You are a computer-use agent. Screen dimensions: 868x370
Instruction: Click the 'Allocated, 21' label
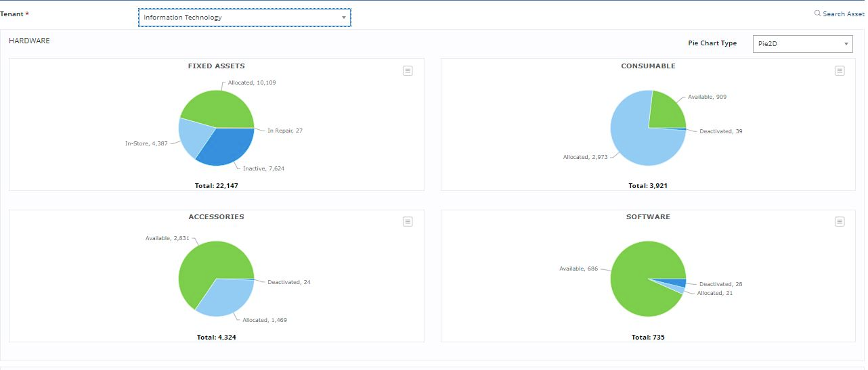(x=715, y=293)
